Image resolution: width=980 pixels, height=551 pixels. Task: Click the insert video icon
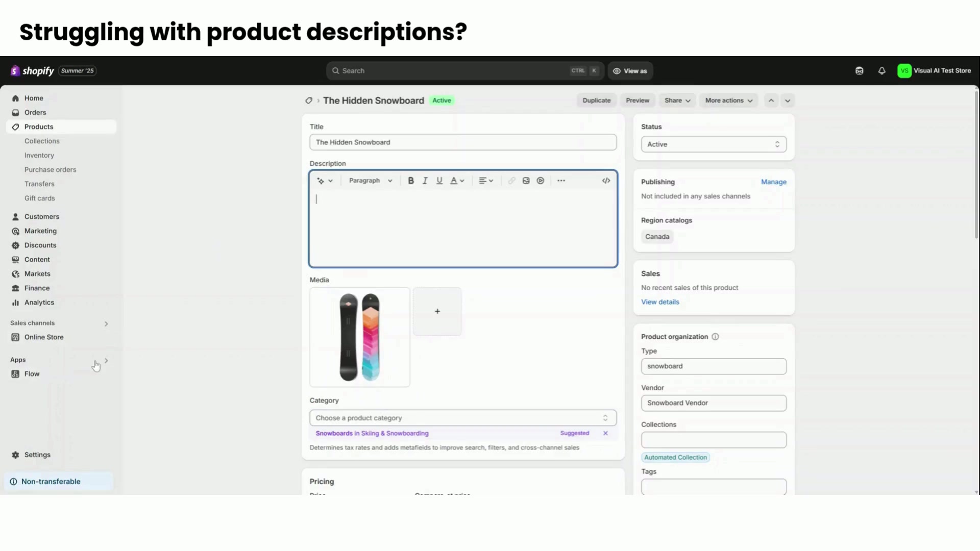[541, 181]
